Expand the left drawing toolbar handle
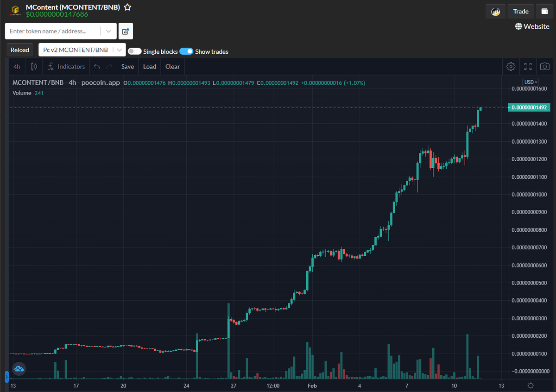This screenshot has width=556, height=392. 7,376
